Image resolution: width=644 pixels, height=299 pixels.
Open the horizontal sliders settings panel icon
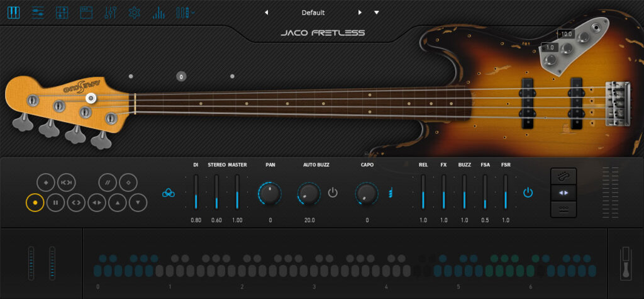[38, 13]
